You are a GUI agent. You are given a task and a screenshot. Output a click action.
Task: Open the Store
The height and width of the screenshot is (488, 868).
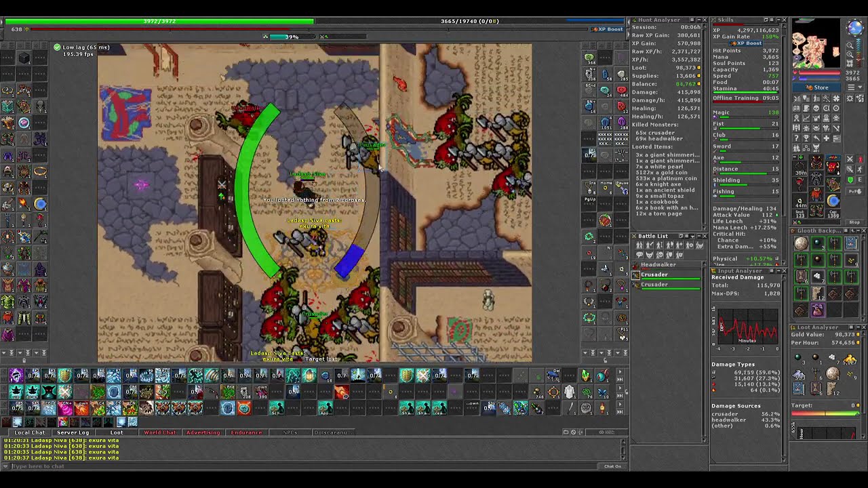pyautogui.click(x=816, y=87)
